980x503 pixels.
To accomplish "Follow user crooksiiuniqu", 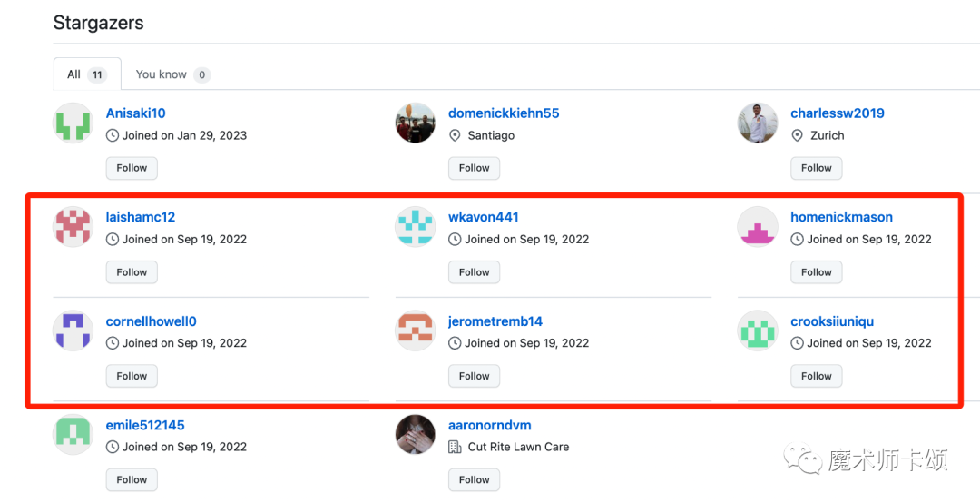I will 817,376.
